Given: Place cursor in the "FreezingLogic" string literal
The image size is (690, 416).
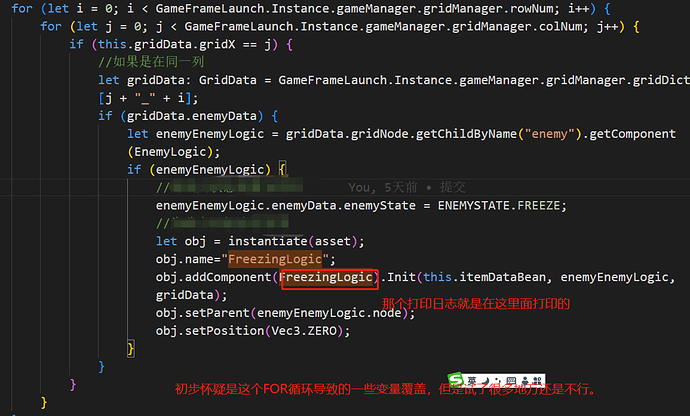Looking at the screenshot, I should (275, 259).
